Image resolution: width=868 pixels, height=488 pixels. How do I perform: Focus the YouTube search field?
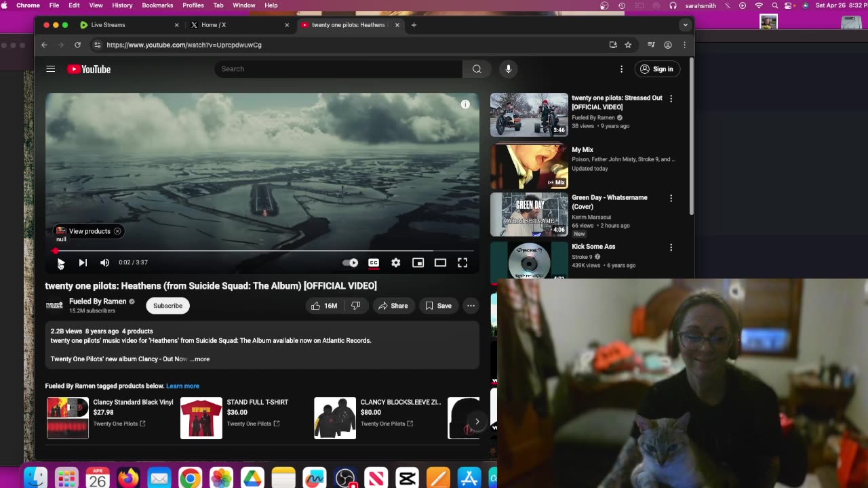[x=339, y=68]
